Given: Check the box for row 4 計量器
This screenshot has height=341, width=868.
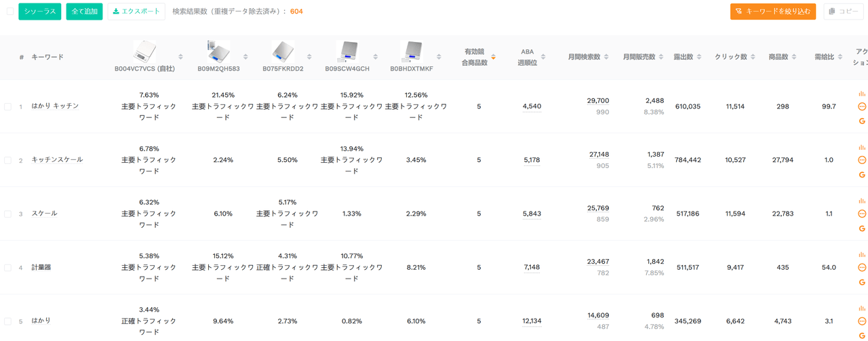Looking at the screenshot, I should pyautogui.click(x=8, y=267).
